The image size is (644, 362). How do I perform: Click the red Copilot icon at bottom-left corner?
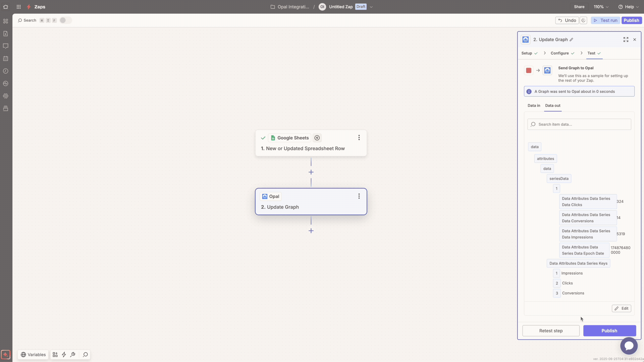(6, 354)
